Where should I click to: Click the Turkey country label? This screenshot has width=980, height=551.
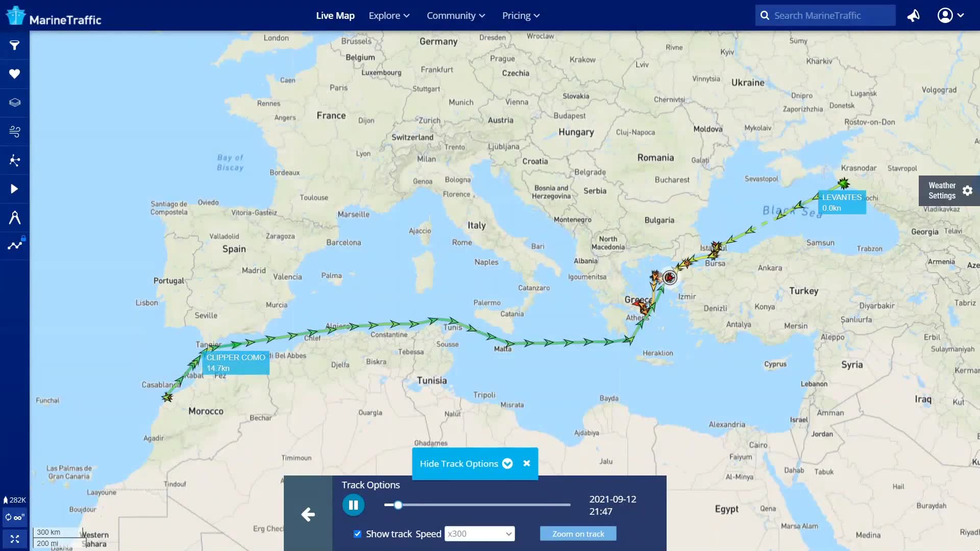point(803,290)
